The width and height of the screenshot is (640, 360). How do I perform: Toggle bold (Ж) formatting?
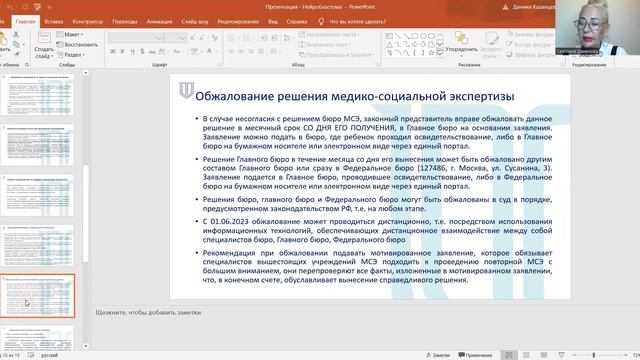click(x=113, y=51)
